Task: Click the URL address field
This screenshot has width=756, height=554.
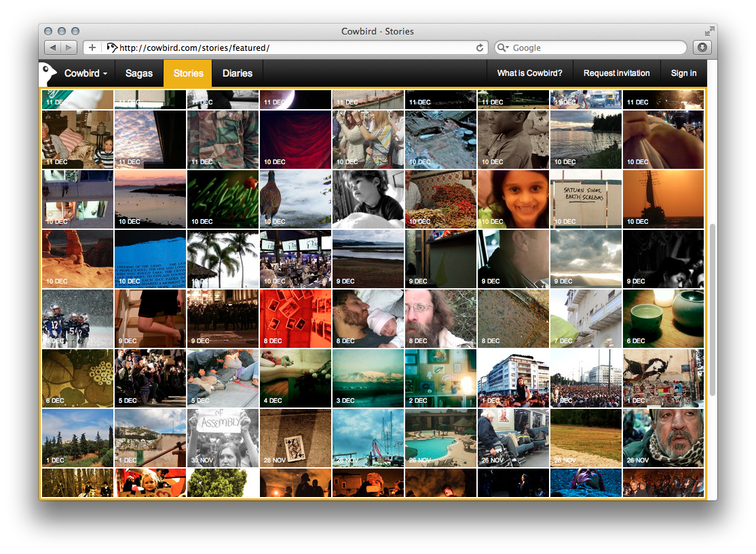Action: 292,47
